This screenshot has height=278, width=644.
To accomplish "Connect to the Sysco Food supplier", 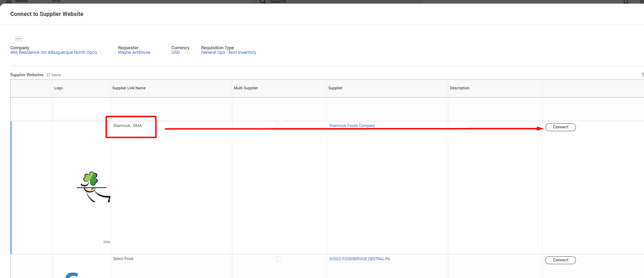I will click(560, 260).
